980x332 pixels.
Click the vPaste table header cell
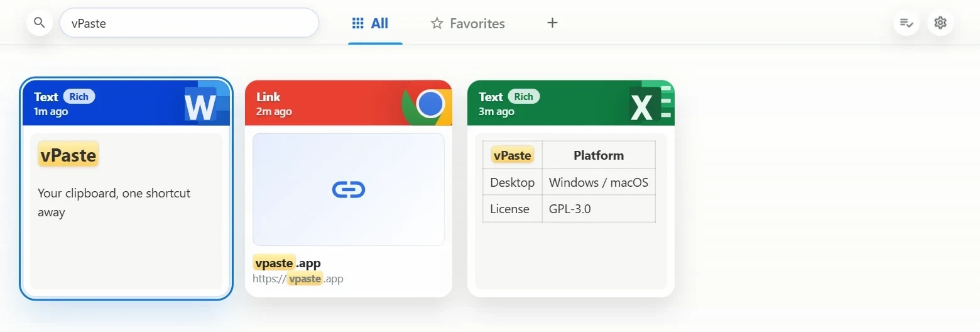coord(513,155)
